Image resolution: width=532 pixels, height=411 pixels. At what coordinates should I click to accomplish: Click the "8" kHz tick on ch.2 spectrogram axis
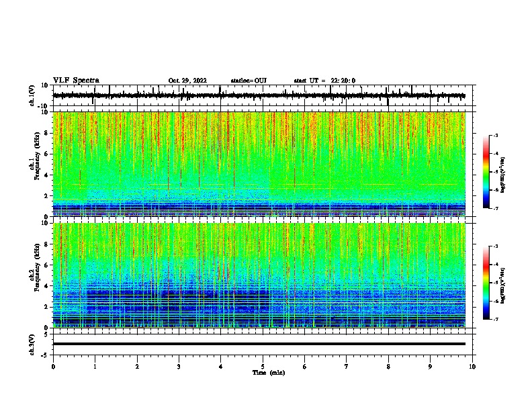(x=46, y=244)
